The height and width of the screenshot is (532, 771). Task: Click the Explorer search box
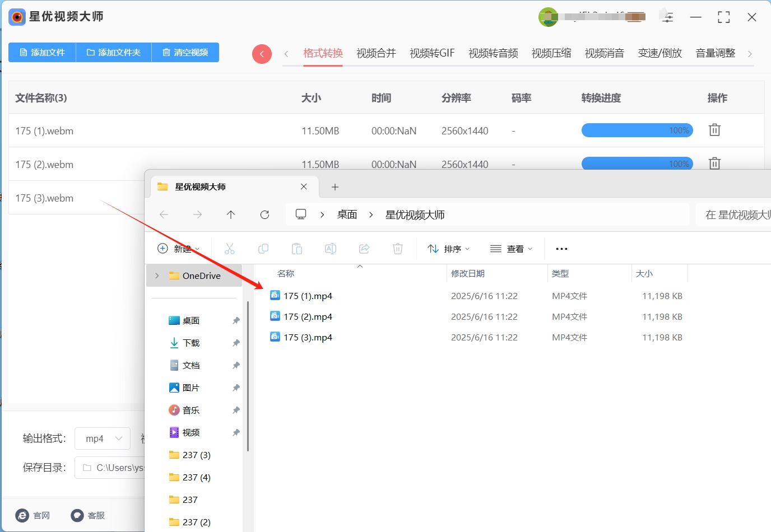click(733, 214)
